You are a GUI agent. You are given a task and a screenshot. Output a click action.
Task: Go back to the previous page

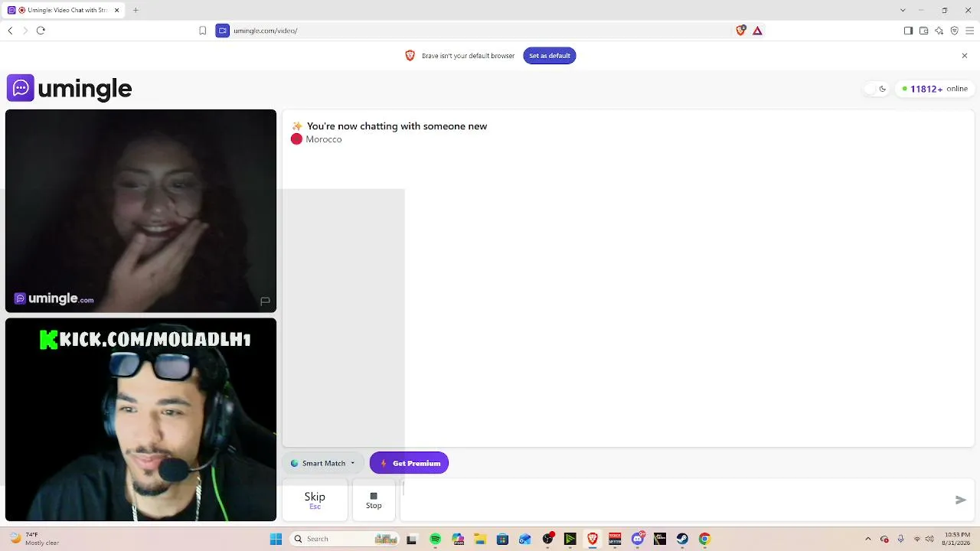point(10,31)
